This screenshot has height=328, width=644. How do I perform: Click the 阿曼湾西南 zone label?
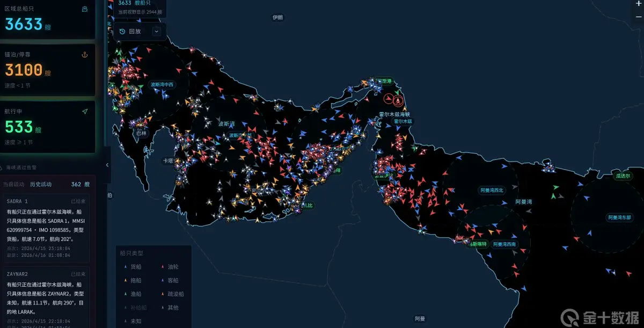[x=504, y=244]
